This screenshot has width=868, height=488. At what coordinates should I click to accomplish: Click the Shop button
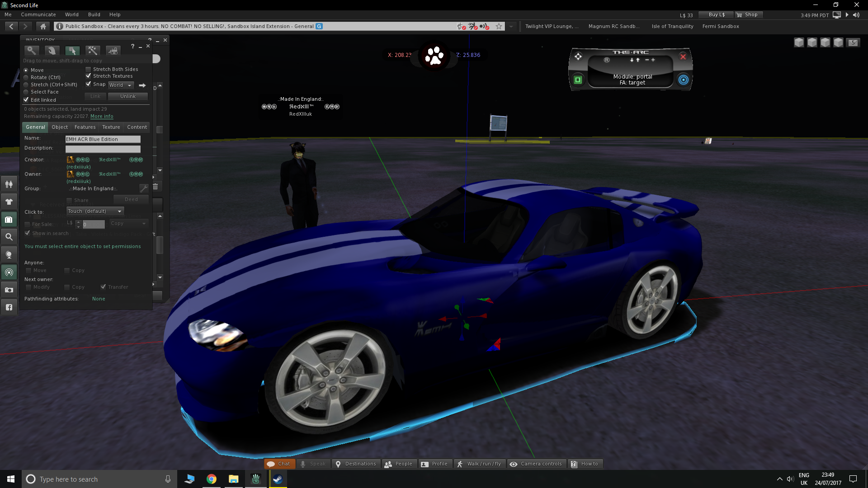tap(749, 15)
